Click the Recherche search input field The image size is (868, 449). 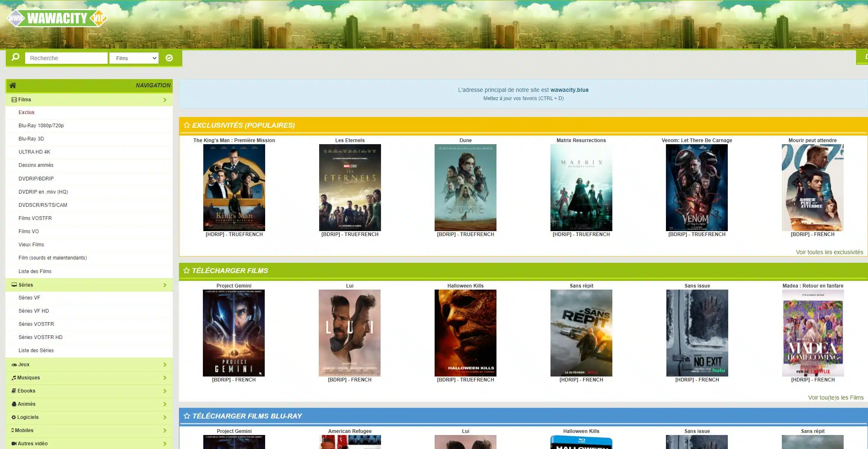tap(66, 58)
